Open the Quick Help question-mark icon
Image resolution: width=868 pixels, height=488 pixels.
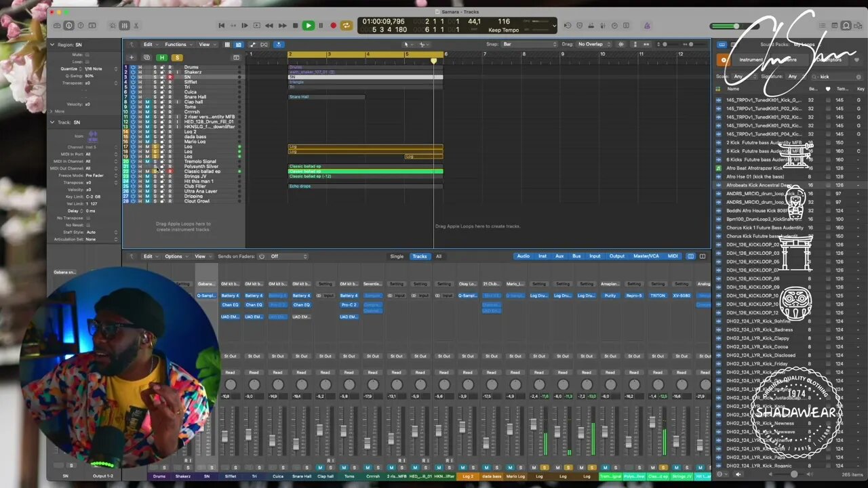pyautogui.click(x=80, y=26)
